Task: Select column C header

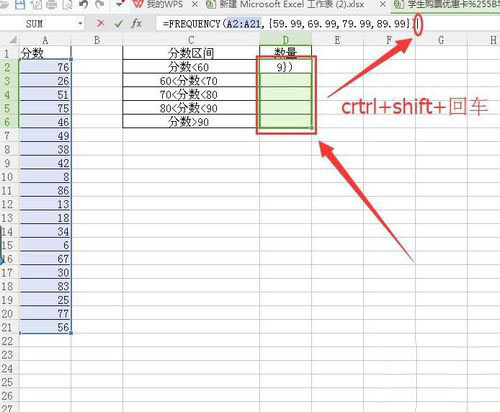Action: pos(191,40)
